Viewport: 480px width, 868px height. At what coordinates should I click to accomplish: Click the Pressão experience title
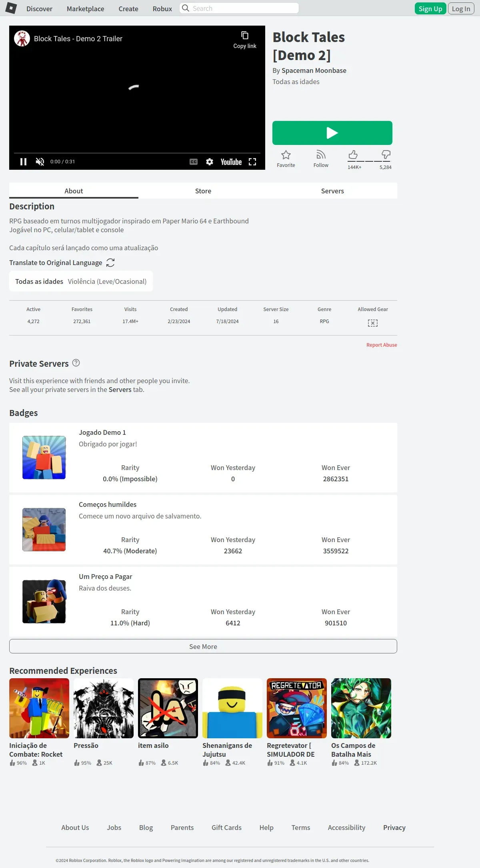pos(86,745)
